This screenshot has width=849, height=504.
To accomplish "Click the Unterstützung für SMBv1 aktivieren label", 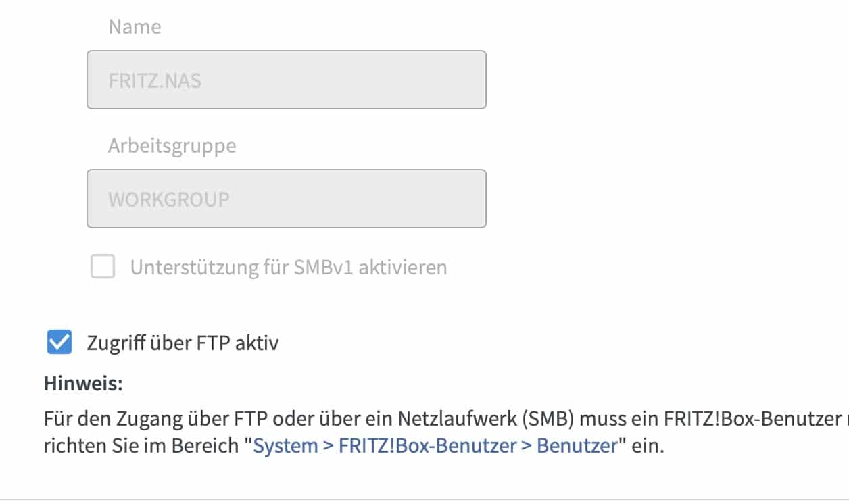I will click(289, 268).
